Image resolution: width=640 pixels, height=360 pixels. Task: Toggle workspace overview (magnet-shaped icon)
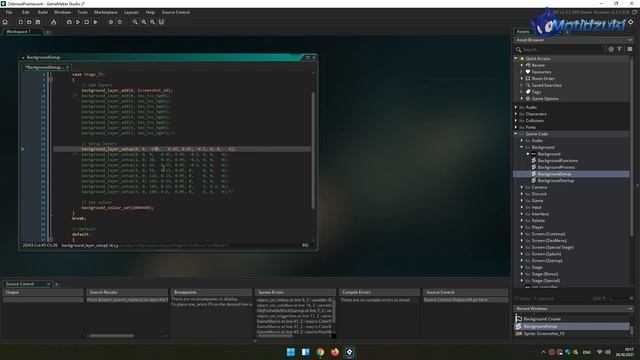(x=161, y=22)
